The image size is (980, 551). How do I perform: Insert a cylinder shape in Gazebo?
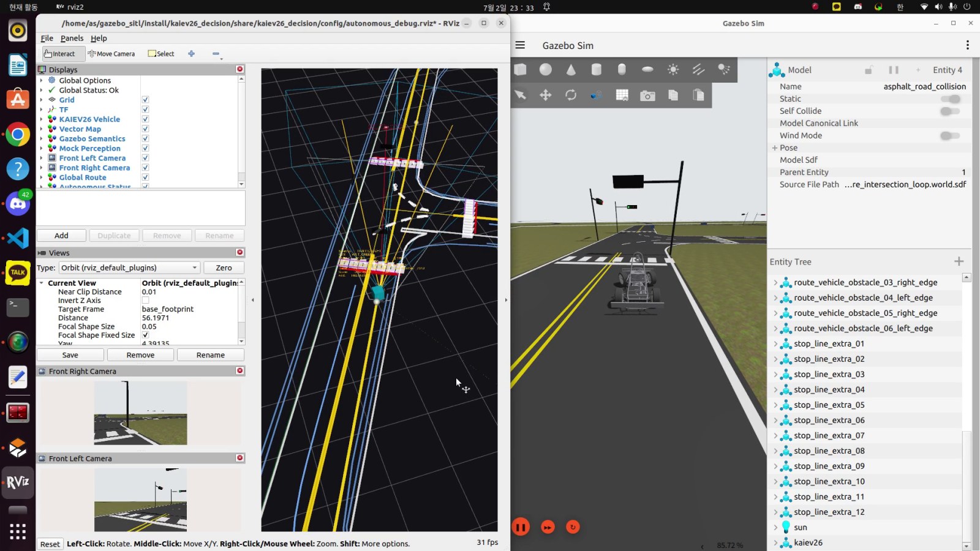(x=597, y=70)
